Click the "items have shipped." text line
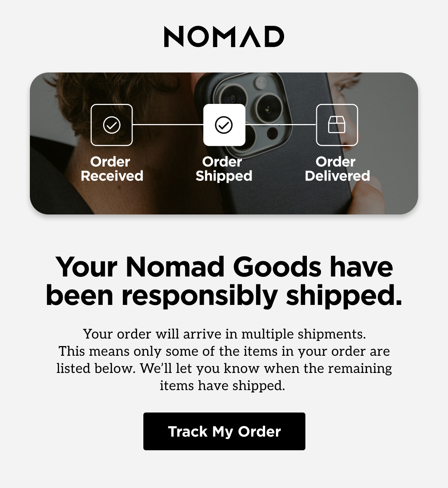Viewport: 448px width, 488px height. pos(223,386)
